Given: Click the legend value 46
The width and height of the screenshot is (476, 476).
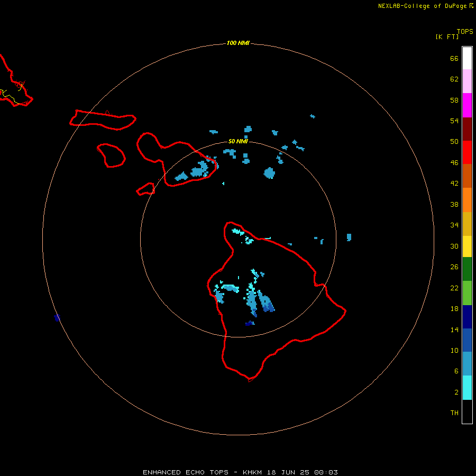Looking at the screenshot, I should (x=454, y=163).
